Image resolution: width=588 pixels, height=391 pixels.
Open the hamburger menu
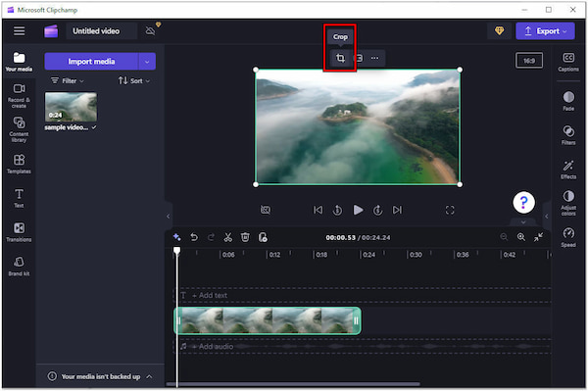pos(20,30)
